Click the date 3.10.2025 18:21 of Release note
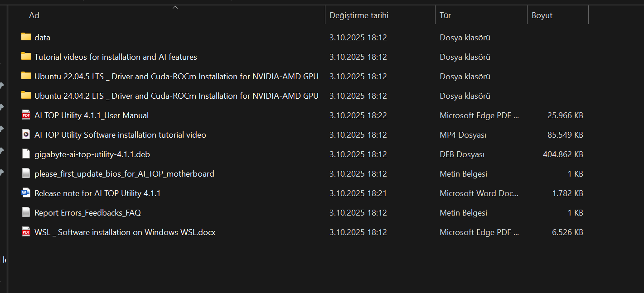Viewport: 644px width, 293px height. (x=358, y=193)
